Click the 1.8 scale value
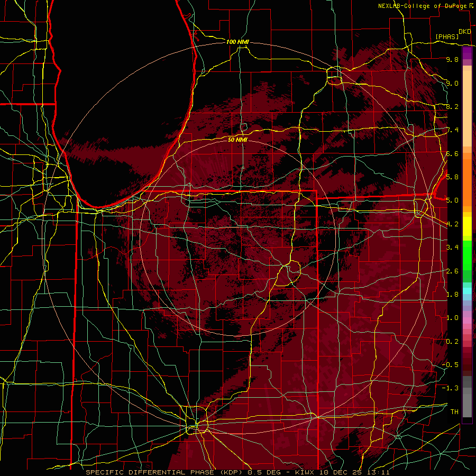 452,295
